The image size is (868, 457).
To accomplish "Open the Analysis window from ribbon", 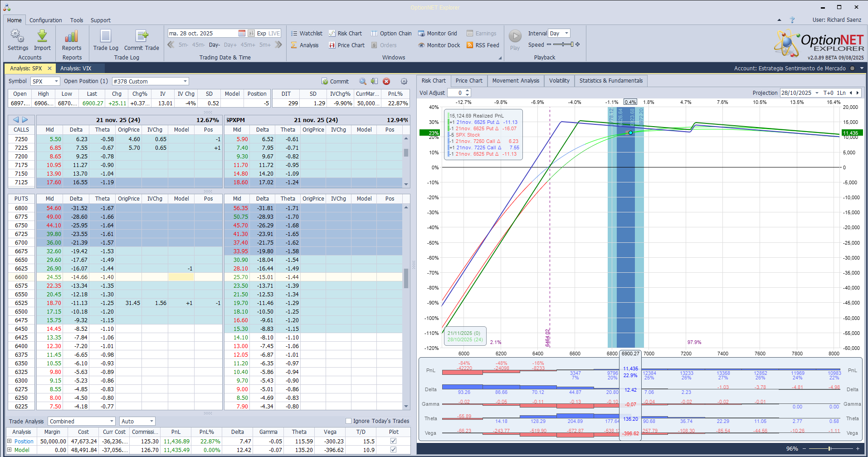I will tap(305, 45).
